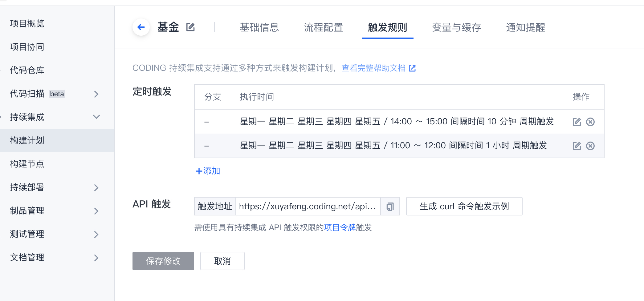This screenshot has width=644, height=301.
Task: Select the trigger URL input field
Action: (308, 206)
